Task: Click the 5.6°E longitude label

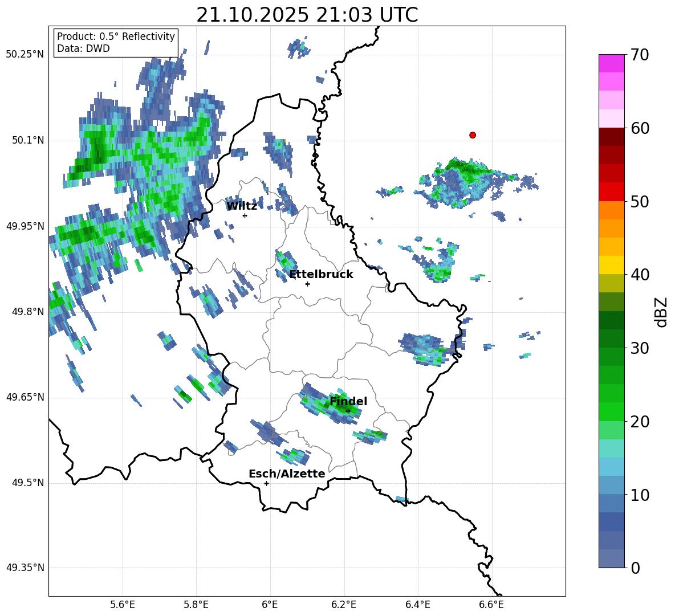Action: point(123,605)
